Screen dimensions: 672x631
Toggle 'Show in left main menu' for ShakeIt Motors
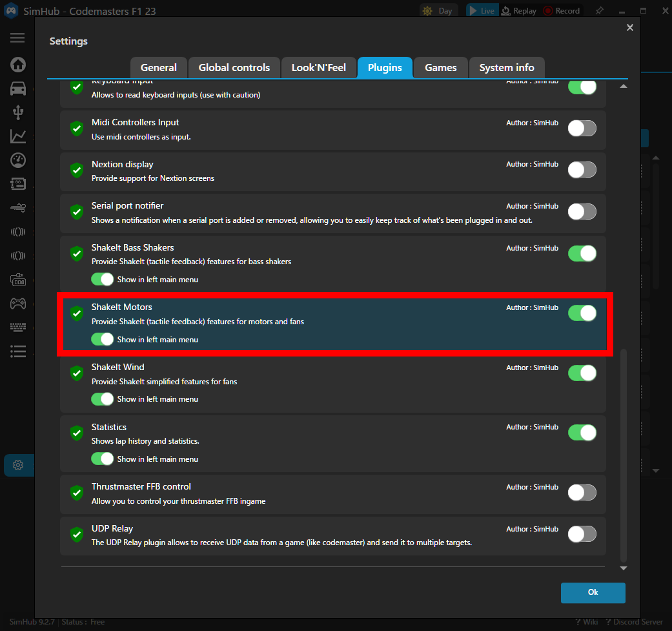pos(103,340)
